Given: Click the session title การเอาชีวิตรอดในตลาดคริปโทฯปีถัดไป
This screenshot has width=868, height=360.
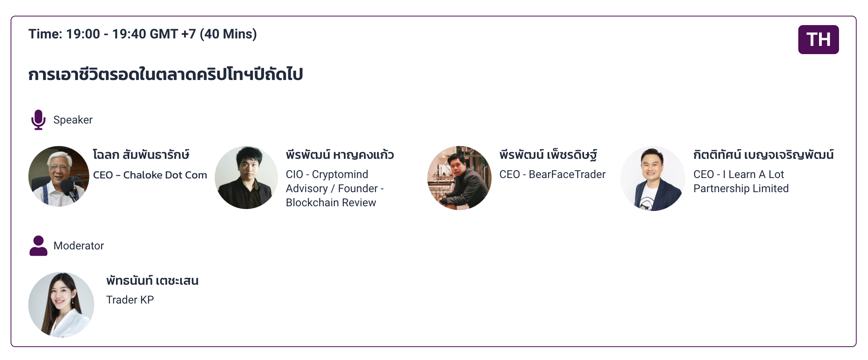Looking at the screenshot, I should tap(165, 74).
